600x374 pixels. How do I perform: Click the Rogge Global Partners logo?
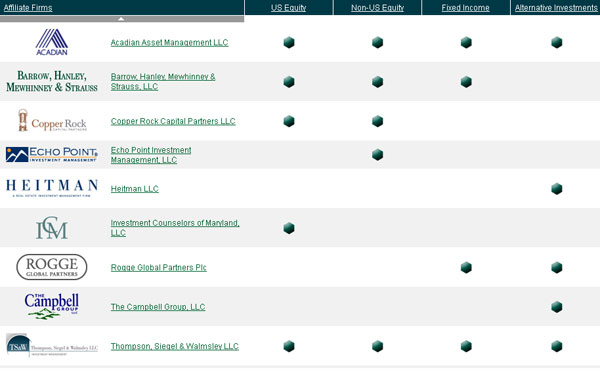coord(52,267)
